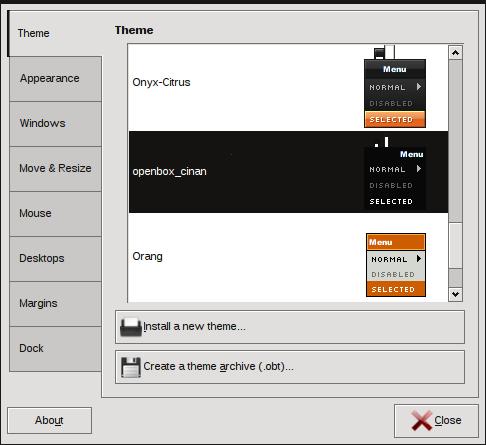Open the Theme tab

(55, 33)
